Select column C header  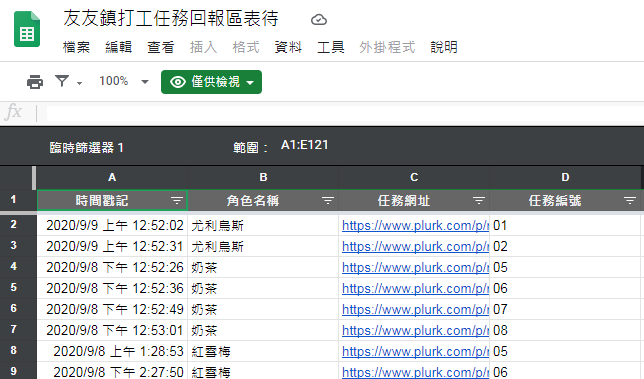[414, 177]
